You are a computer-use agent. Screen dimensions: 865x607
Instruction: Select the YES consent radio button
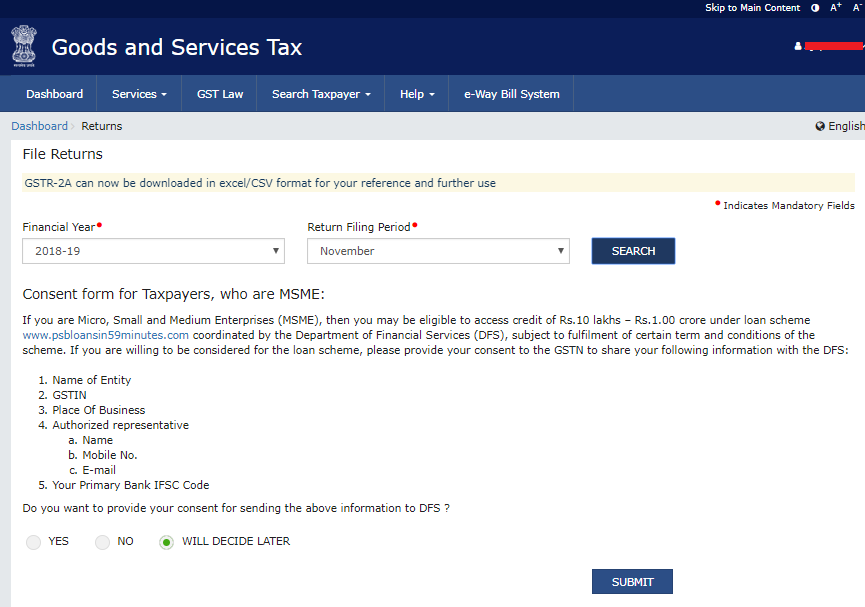34,542
